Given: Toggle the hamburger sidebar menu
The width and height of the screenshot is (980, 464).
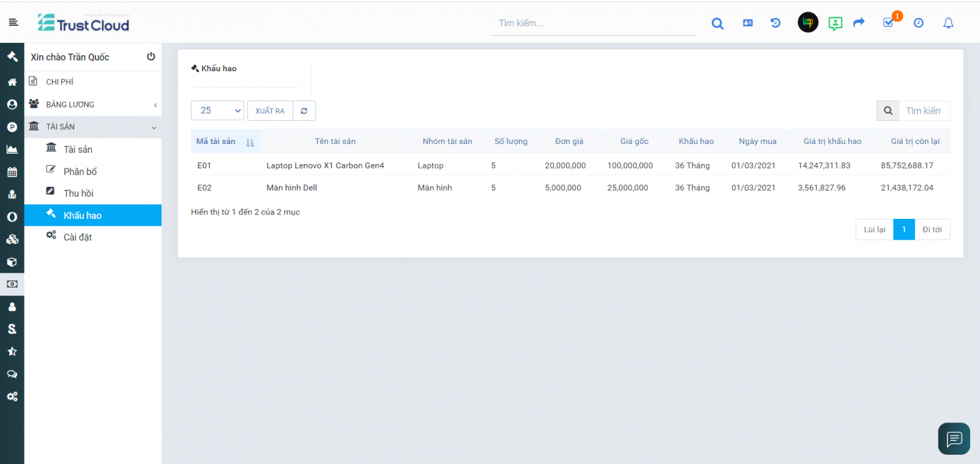Looking at the screenshot, I should (13, 23).
